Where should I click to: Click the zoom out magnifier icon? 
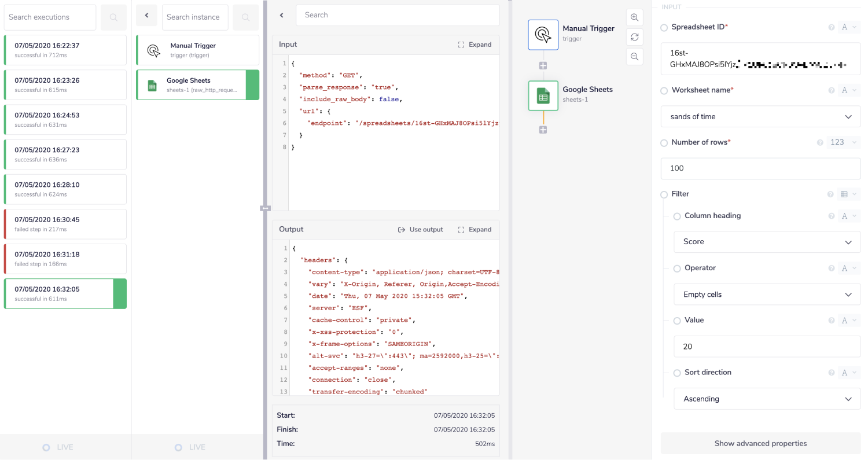tap(635, 56)
